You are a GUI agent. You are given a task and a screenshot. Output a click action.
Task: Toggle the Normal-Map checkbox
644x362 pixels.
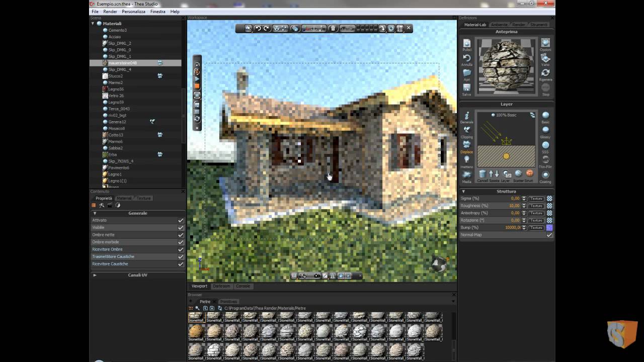point(549,235)
